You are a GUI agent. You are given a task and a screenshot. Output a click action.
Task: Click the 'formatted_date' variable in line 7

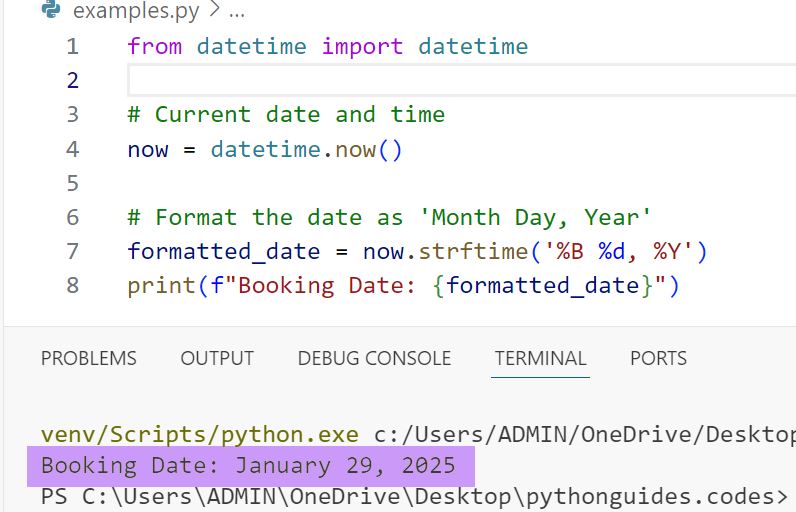(224, 251)
